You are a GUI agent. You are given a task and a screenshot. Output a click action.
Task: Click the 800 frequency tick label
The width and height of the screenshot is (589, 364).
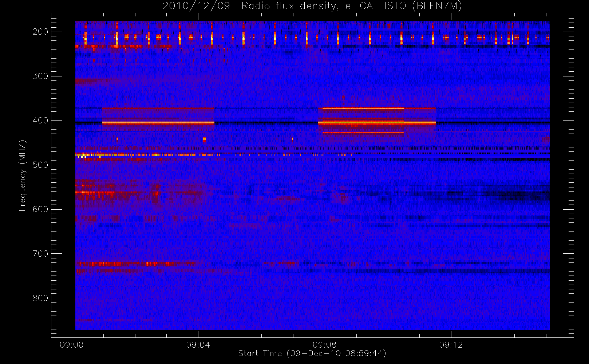(40, 298)
